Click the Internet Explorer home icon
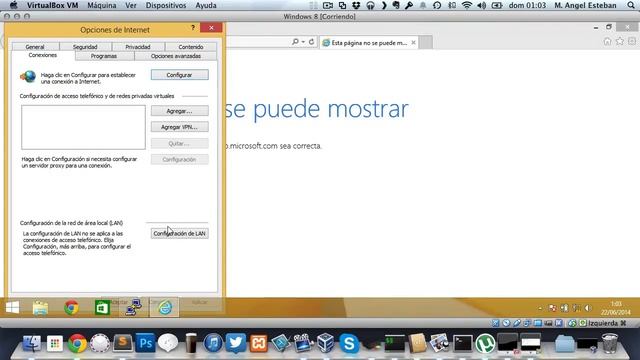Viewport: 640px width, 360px height. click(607, 42)
